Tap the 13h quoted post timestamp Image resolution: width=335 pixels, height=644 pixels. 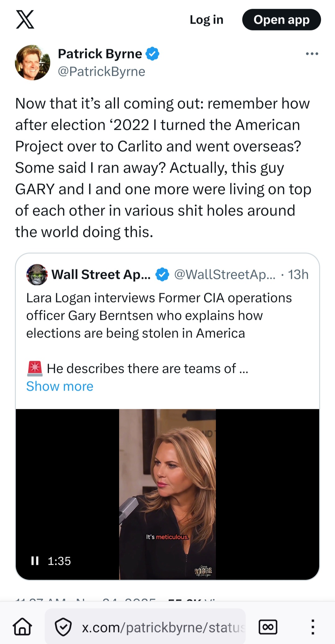[x=298, y=274]
